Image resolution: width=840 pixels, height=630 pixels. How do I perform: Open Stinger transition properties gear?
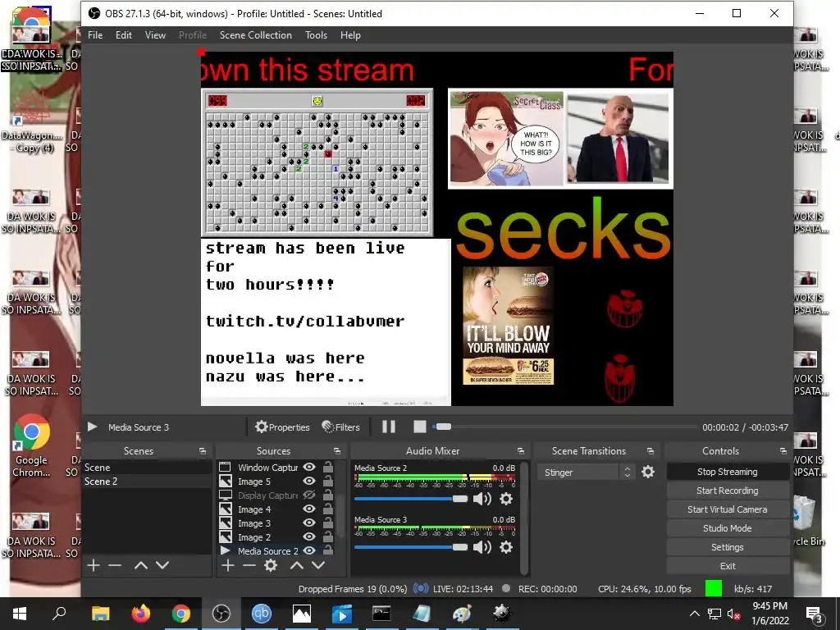[648, 472]
